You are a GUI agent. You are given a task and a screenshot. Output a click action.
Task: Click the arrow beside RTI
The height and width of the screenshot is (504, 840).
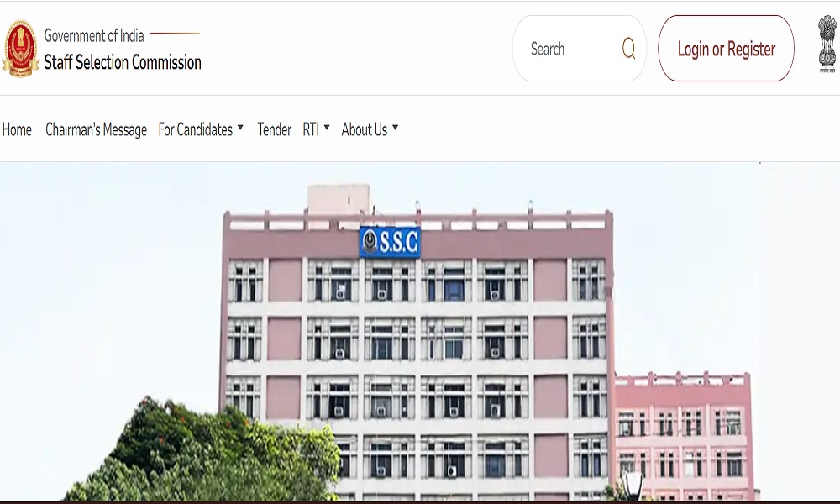(327, 128)
